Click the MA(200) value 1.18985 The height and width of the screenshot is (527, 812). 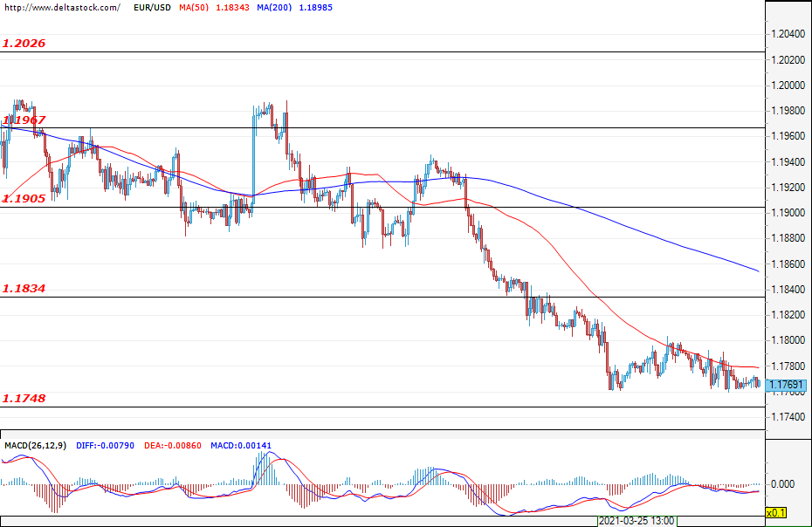(316, 7)
